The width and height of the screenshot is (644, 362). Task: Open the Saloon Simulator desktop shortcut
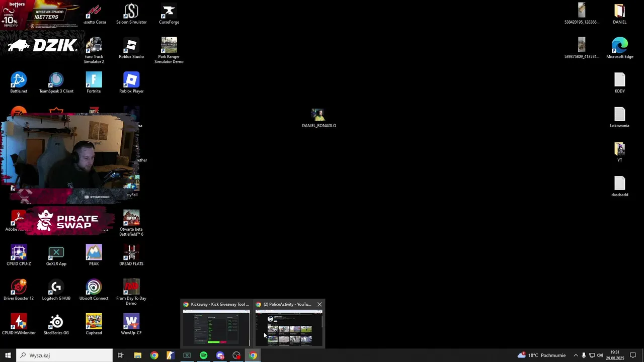point(131,14)
